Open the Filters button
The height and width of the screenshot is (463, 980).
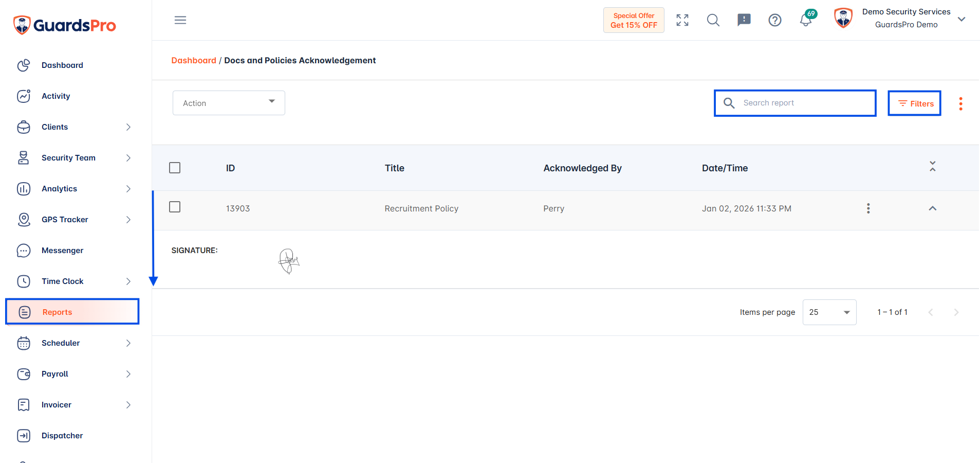tap(915, 103)
